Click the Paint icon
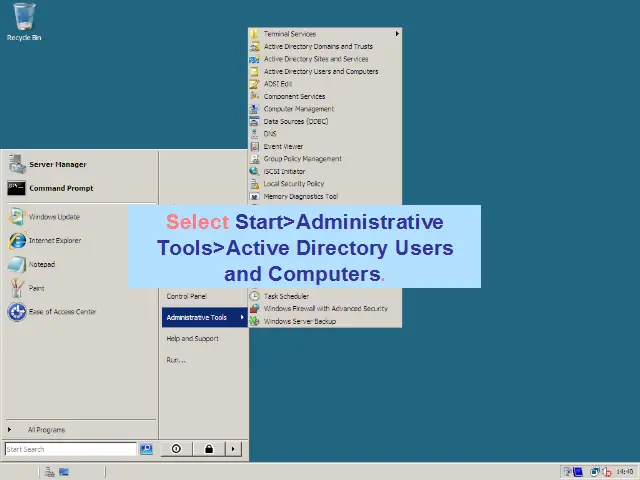Screen dimensions: 640x480 (17, 288)
